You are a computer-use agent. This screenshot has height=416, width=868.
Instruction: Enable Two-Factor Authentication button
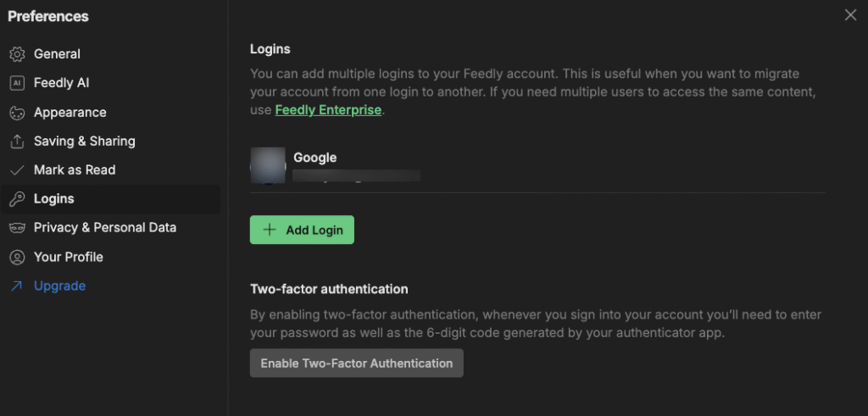point(357,363)
